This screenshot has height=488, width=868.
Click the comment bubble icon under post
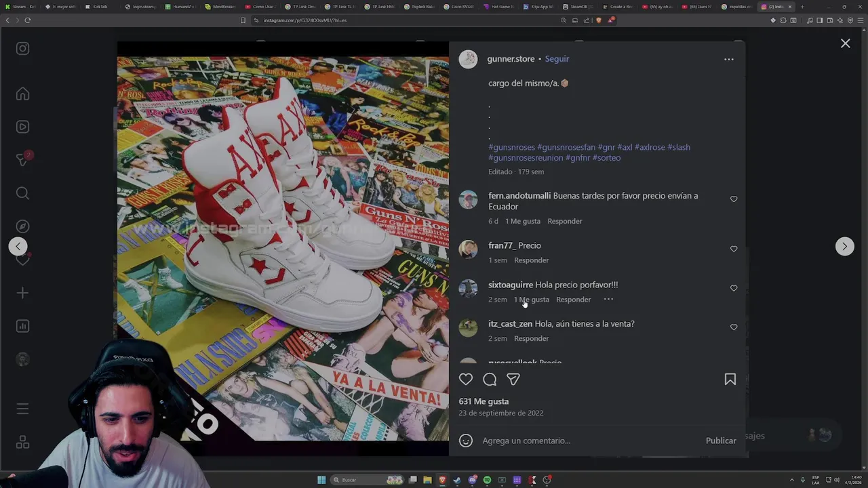(490, 380)
